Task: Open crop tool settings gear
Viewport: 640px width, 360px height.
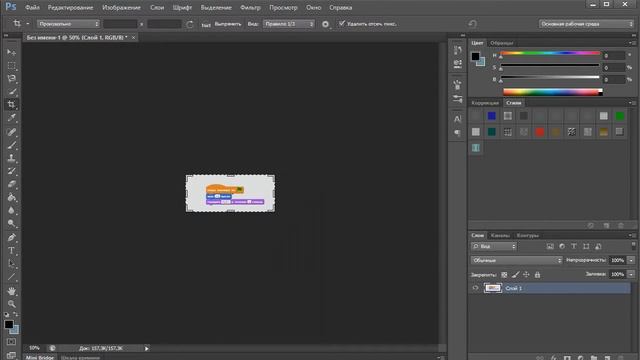Action: coord(325,24)
